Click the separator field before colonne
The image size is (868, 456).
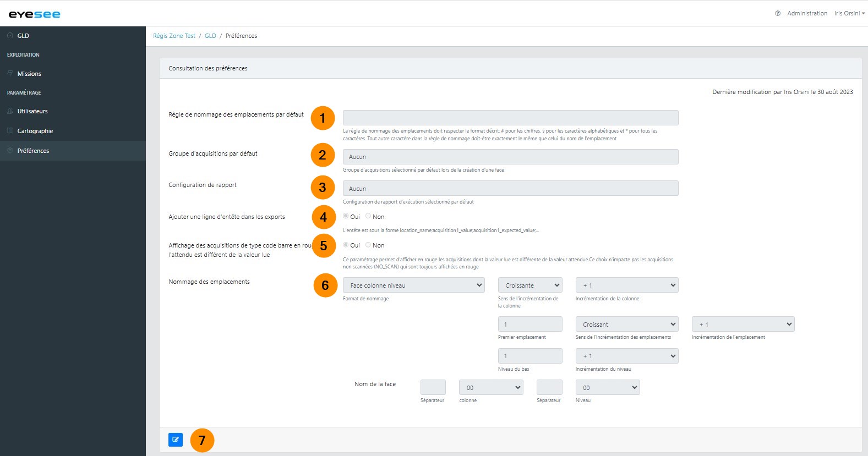coord(433,387)
